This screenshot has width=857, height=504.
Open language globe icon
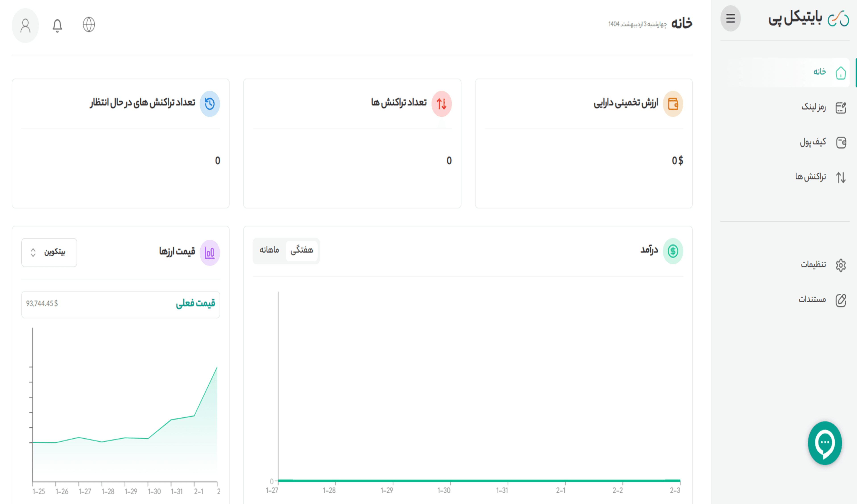(x=89, y=25)
